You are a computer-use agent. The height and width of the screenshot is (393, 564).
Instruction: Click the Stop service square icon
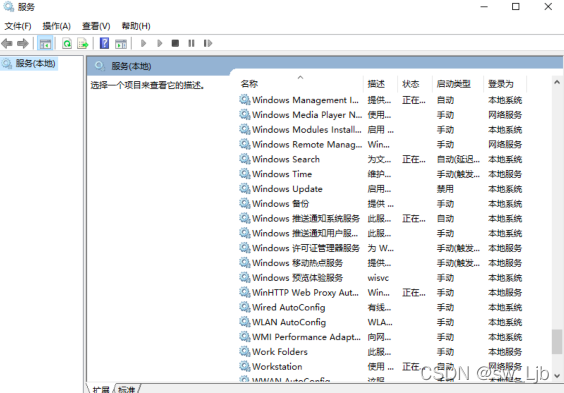click(175, 44)
